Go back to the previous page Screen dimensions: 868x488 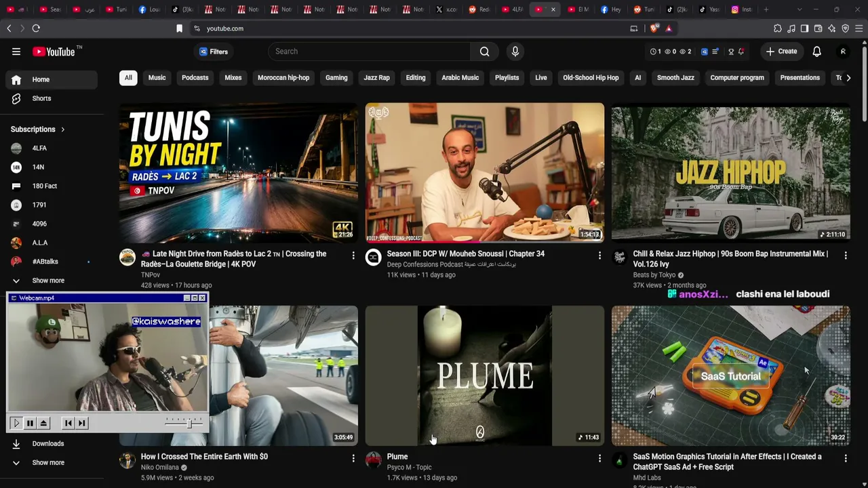click(9, 28)
